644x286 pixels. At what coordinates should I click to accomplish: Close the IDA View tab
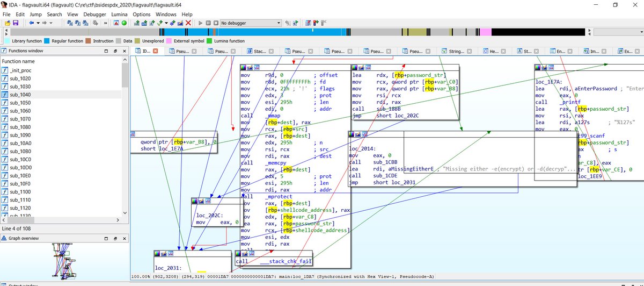[x=156, y=51]
